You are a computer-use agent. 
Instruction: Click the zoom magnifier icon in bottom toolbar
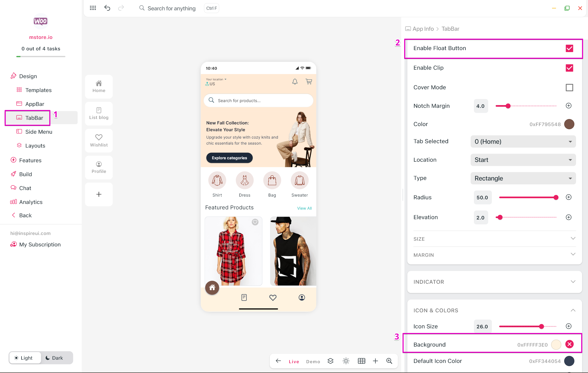389,361
